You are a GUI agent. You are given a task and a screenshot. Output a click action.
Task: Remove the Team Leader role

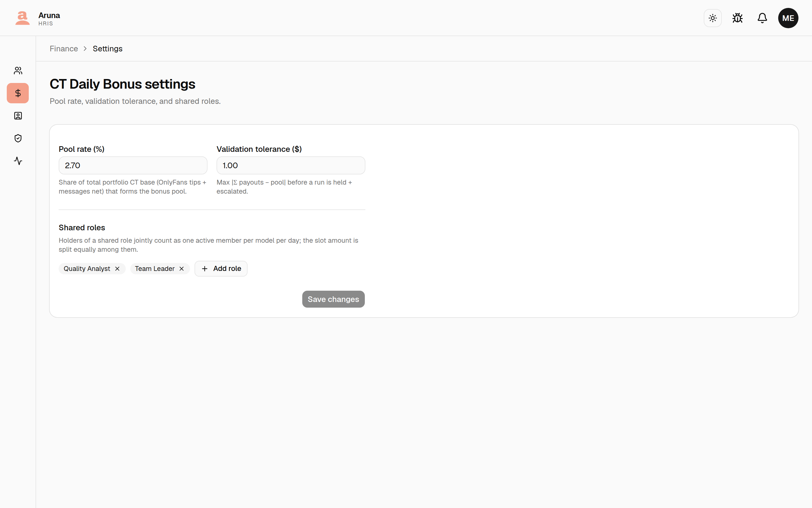182,268
